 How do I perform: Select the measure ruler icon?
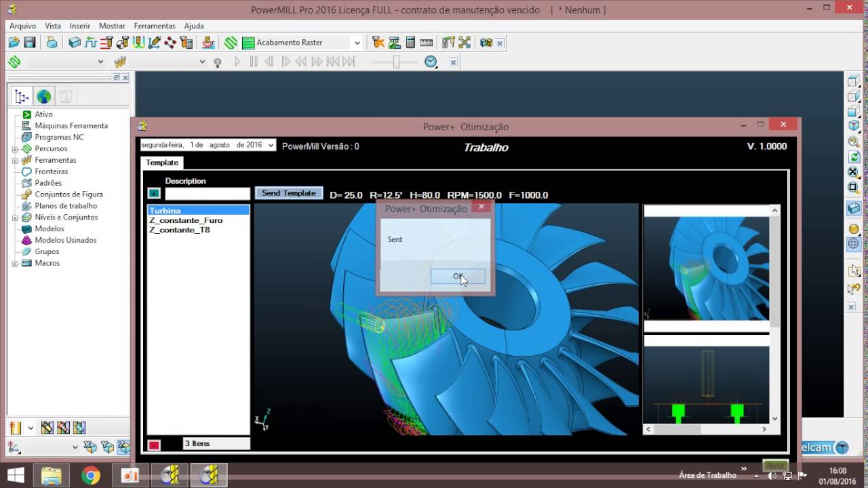click(427, 43)
